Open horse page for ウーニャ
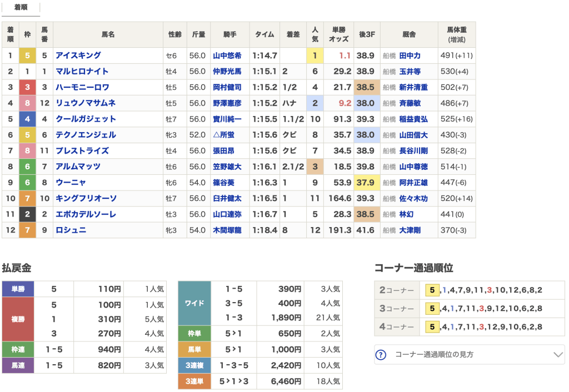 (71, 183)
